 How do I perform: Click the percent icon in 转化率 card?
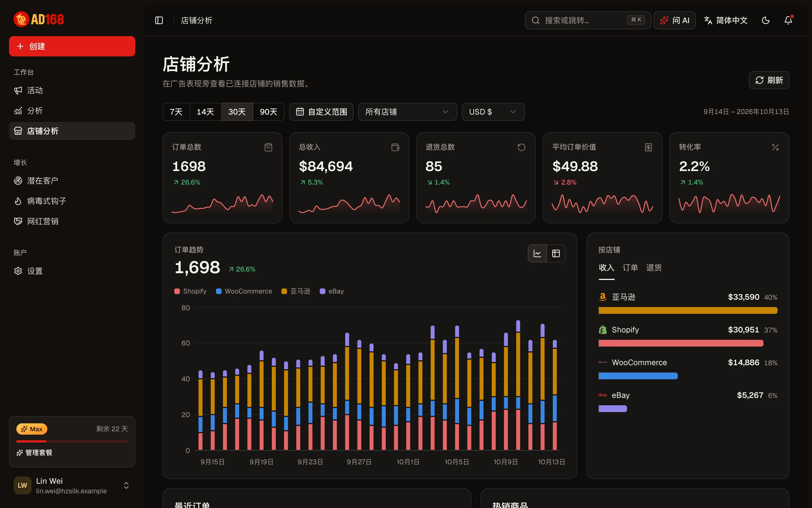point(775,147)
